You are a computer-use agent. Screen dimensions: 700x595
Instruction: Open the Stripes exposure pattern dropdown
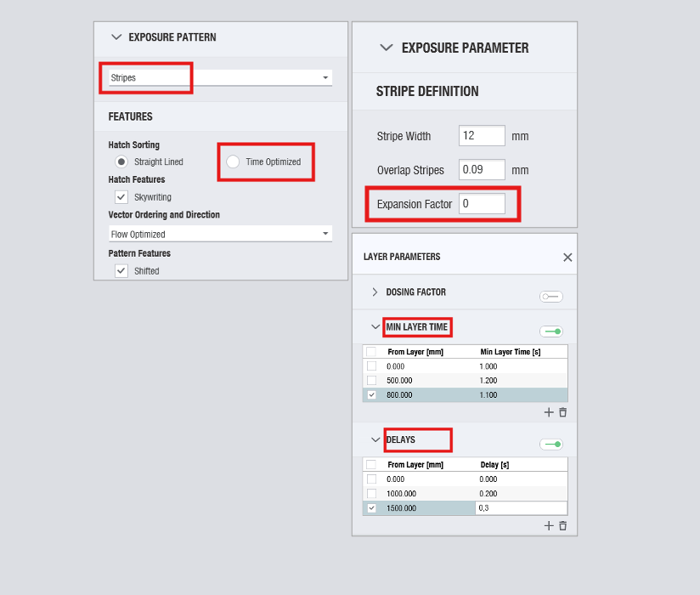(220, 78)
